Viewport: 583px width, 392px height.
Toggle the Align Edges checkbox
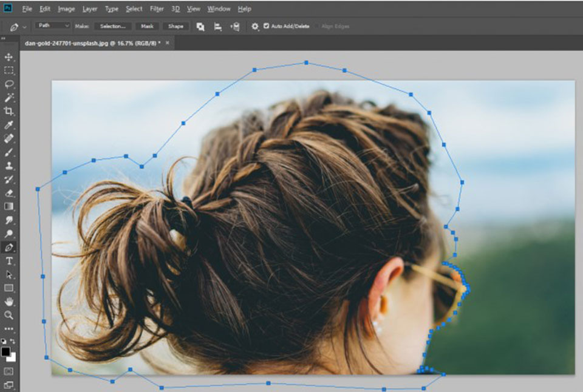tap(317, 26)
